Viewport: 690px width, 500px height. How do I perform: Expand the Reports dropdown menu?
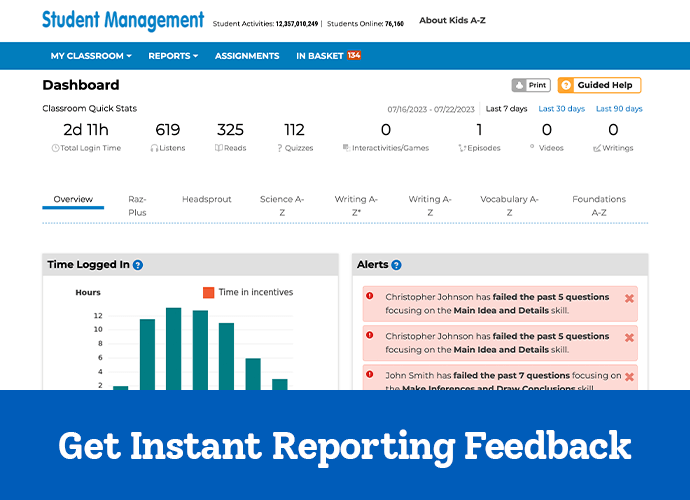(x=173, y=56)
